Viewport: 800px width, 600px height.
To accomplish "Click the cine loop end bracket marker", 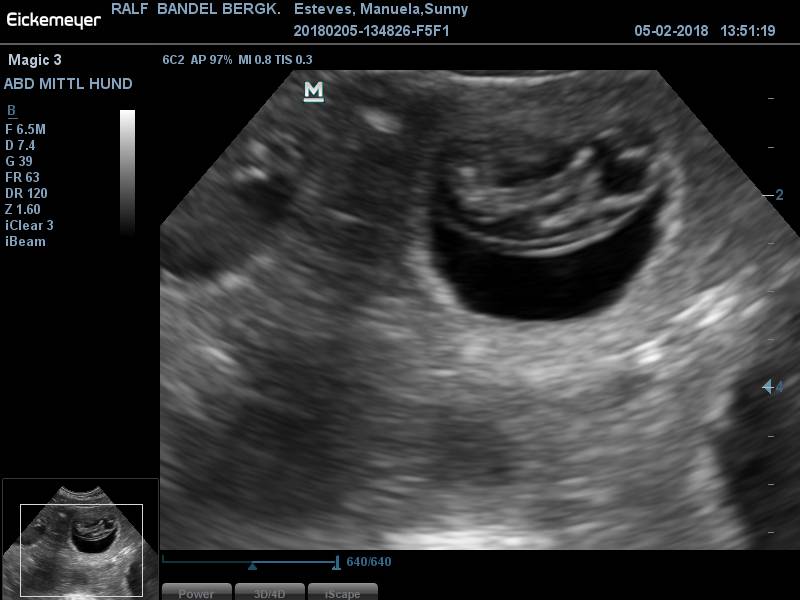I will [336, 562].
